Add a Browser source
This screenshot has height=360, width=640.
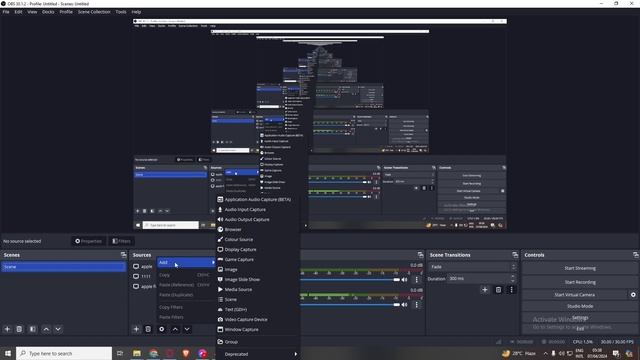[258, 229]
